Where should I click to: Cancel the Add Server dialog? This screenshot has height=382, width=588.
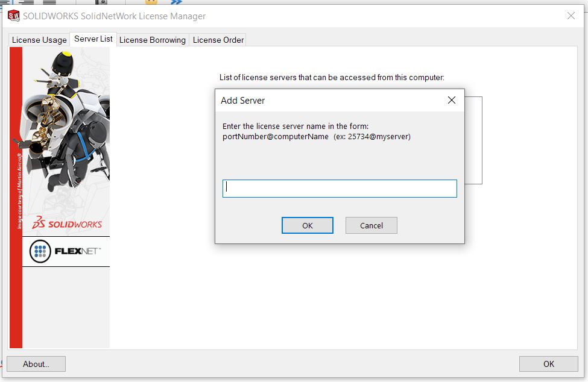tap(371, 225)
